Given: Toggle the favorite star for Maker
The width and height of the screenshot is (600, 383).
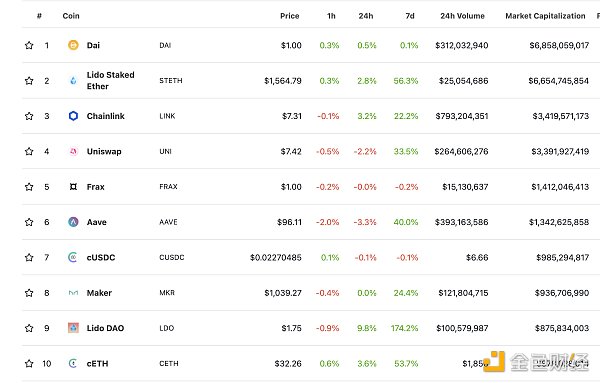Looking at the screenshot, I should (x=29, y=293).
